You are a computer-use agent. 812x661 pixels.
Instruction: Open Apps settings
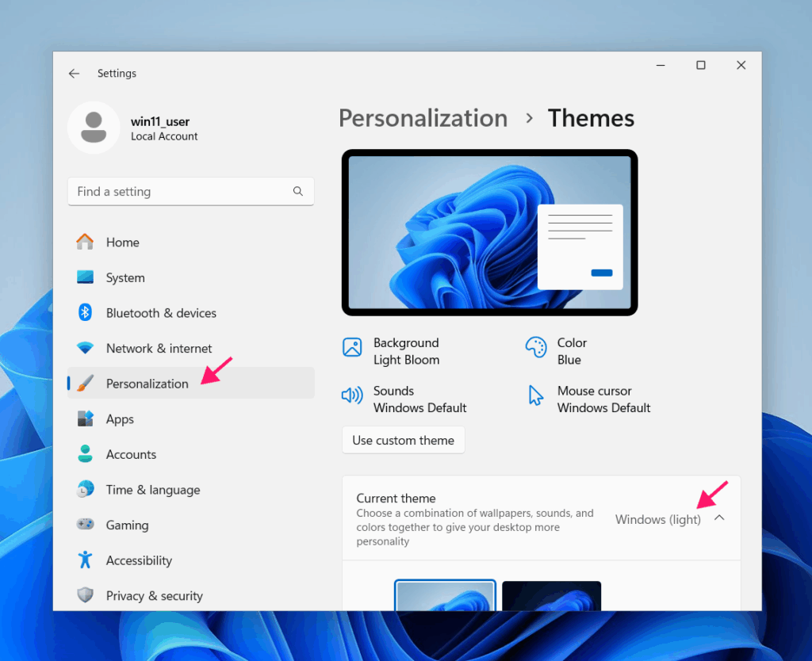pyautogui.click(x=190, y=418)
